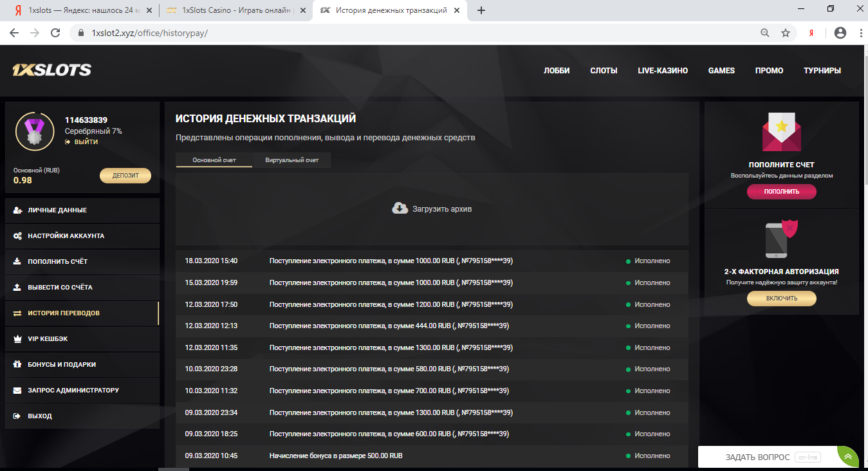868x471 pixels.
Task: Click the 1XSLOTS logo
Action: point(51,70)
